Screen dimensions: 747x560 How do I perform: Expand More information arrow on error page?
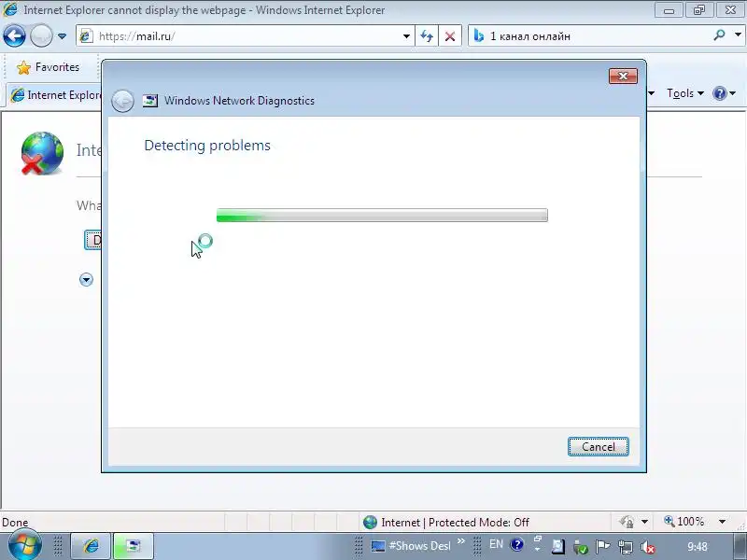click(86, 279)
